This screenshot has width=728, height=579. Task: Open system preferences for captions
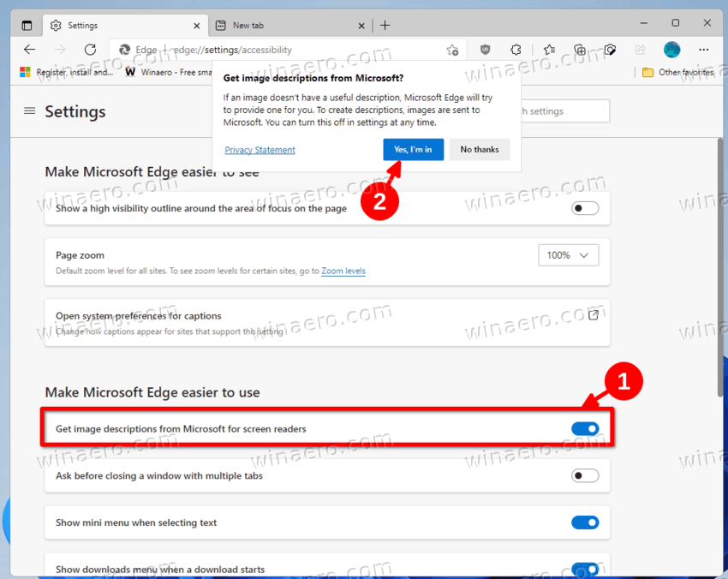[x=594, y=315]
